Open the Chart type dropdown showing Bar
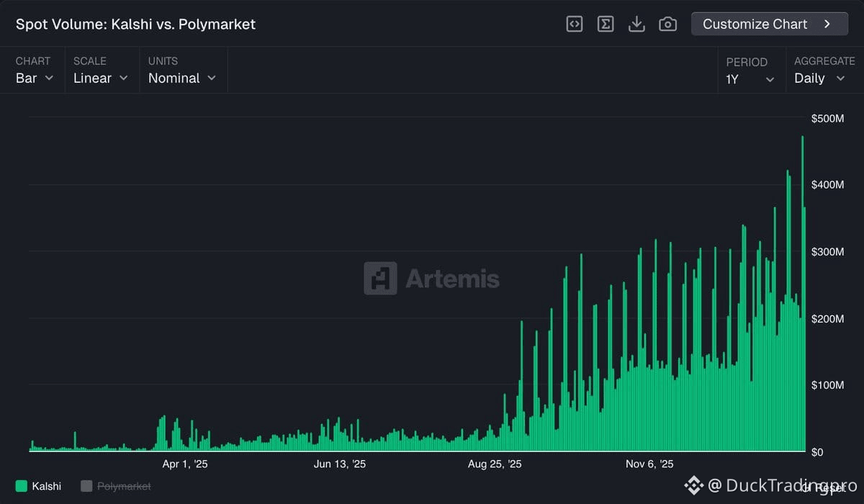The image size is (864, 504). click(x=34, y=78)
